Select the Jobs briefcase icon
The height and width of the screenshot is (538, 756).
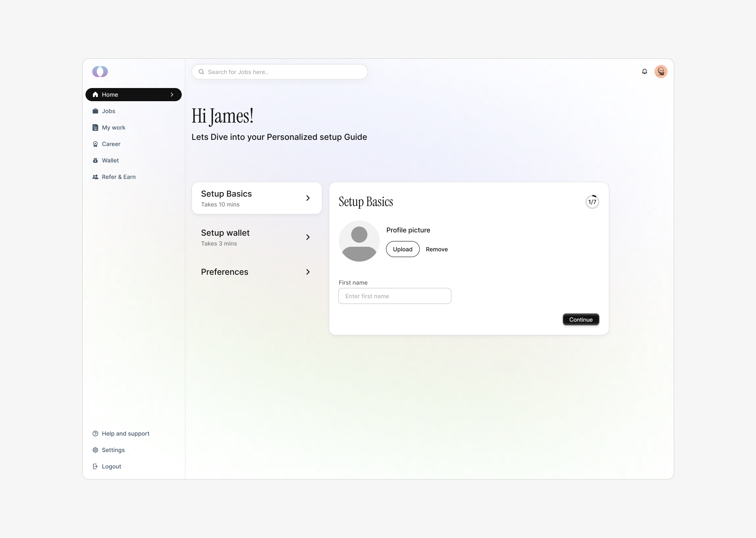pos(95,111)
